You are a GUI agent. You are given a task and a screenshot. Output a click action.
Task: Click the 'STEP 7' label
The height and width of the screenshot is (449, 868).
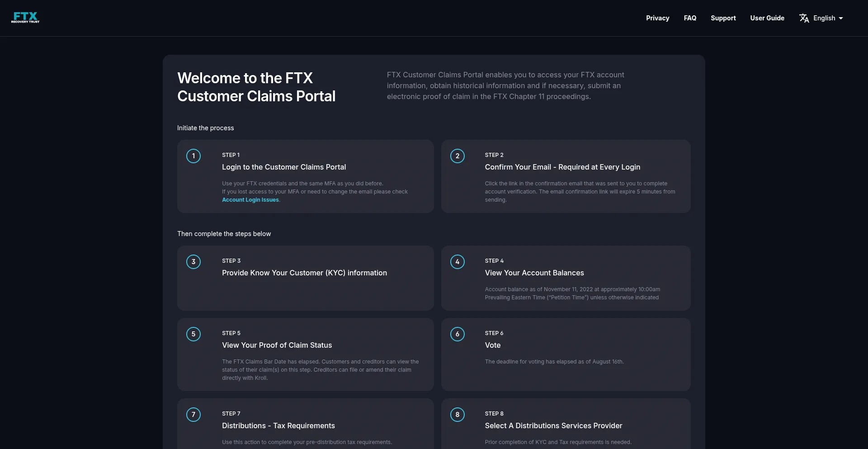231,414
